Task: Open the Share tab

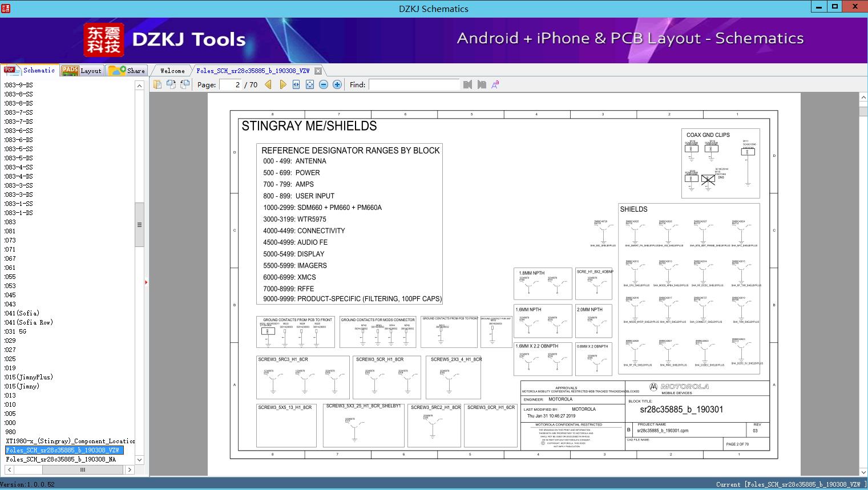Action: 127,70
